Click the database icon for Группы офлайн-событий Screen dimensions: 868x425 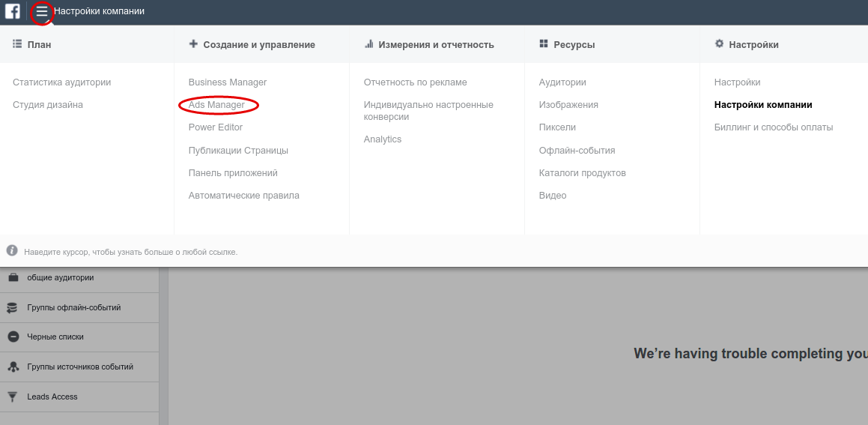point(12,308)
